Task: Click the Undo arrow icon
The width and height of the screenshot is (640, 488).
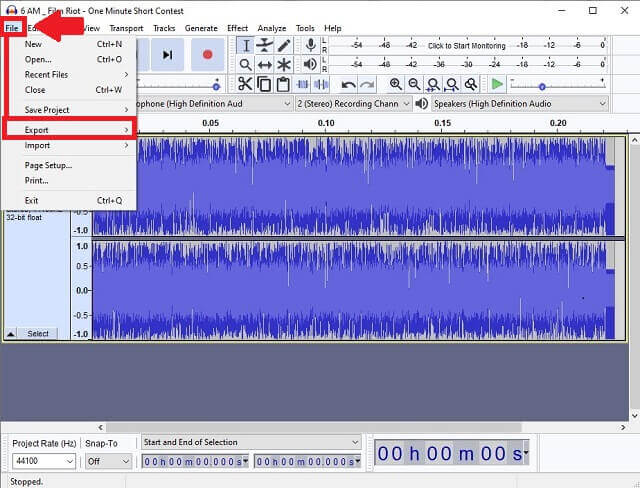Action: pos(348,84)
